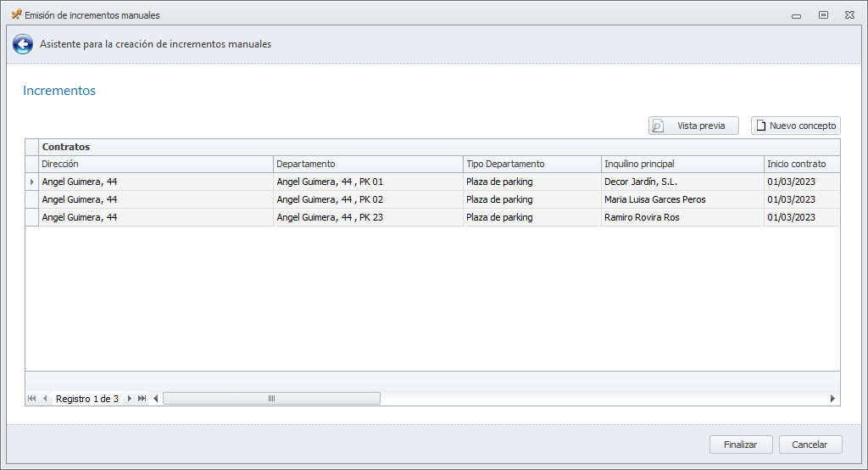Open Vista previa
868x470 pixels.
693,126
